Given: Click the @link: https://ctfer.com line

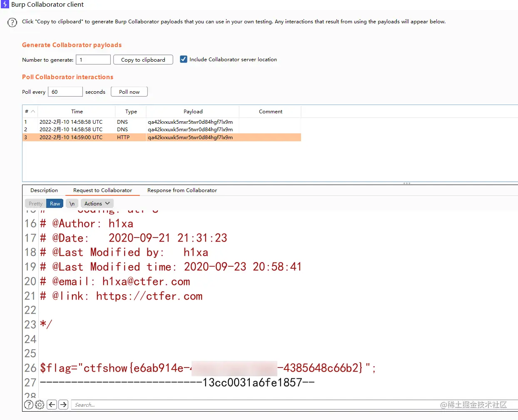Looking at the screenshot, I should [121, 296].
